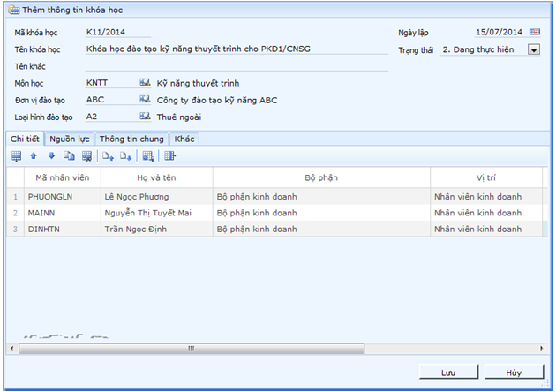The width and height of the screenshot is (556, 392).
Task: Switch to the Nguồn lực tab
Action: coord(70,139)
